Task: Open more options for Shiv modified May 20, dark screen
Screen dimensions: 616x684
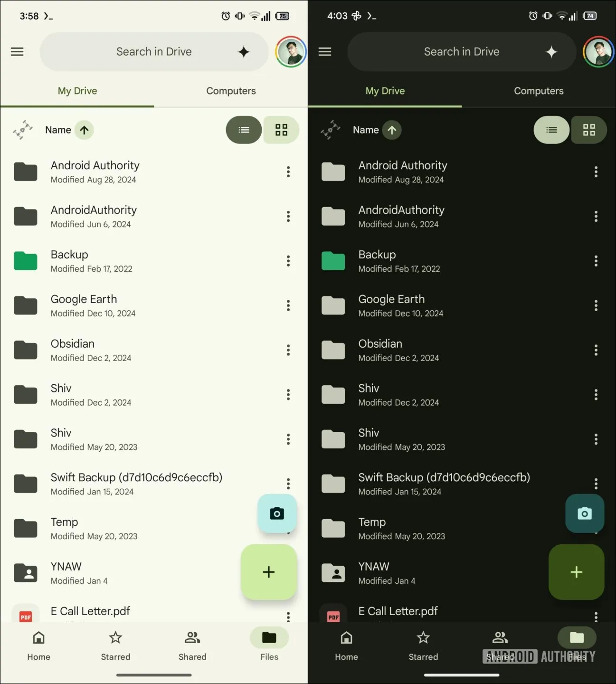Action: (x=596, y=439)
